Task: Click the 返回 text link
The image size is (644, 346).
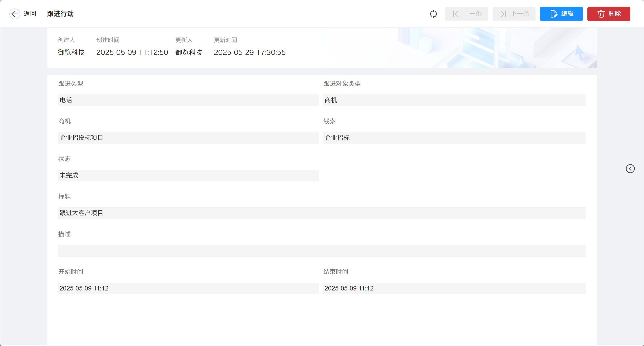Action: [30, 14]
